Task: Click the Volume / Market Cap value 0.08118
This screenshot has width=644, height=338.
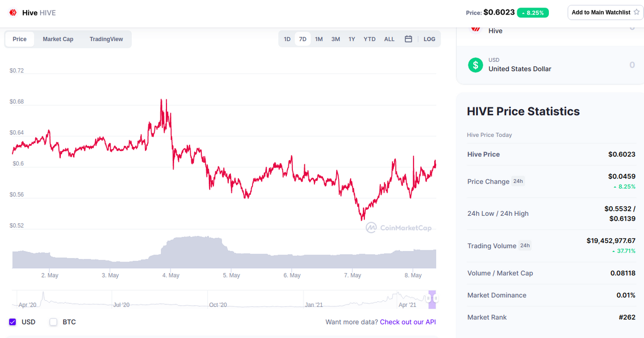Action: click(x=623, y=273)
